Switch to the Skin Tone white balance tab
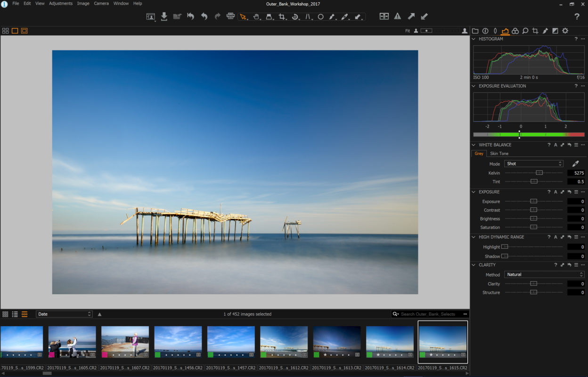 pyautogui.click(x=499, y=153)
